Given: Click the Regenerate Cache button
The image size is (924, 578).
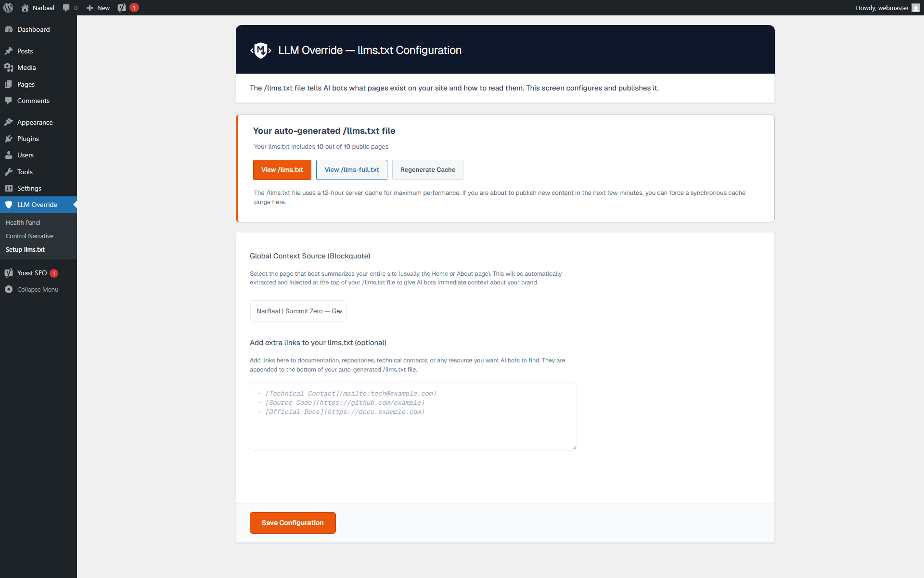Looking at the screenshot, I should (427, 169).
